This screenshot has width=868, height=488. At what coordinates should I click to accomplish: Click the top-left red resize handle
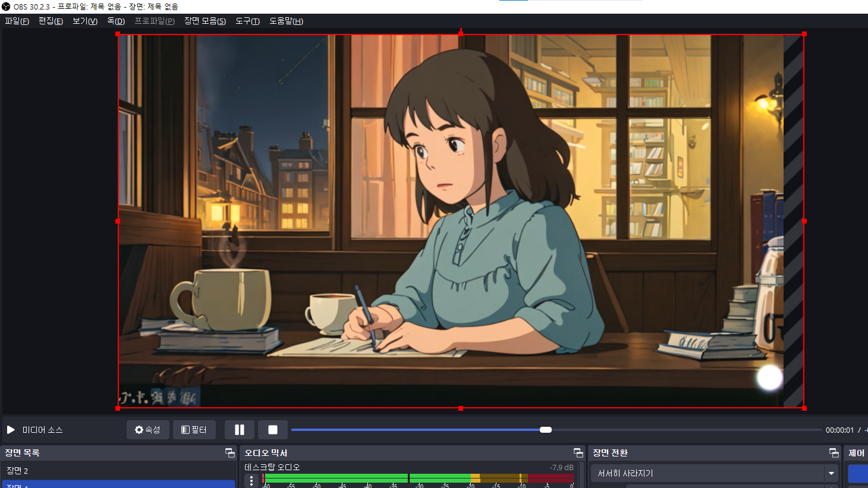(x=118, y=34)
